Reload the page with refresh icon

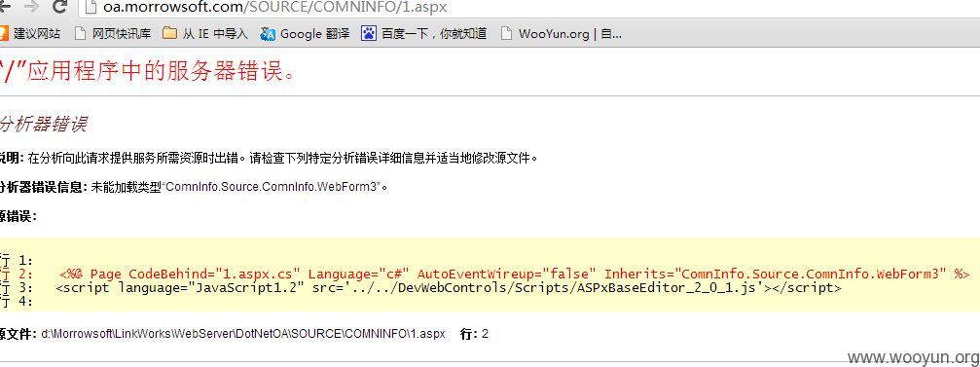point(60,7)
